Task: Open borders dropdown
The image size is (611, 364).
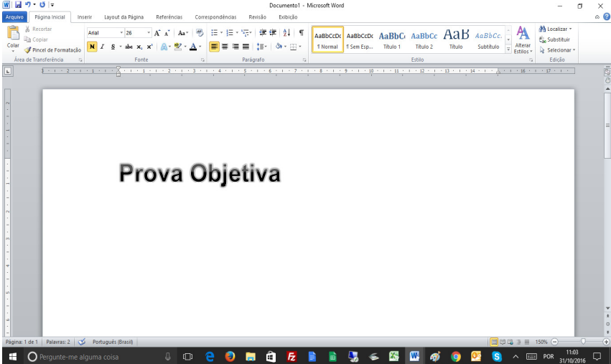Action: pyautogui.click(x=300, y=47)
